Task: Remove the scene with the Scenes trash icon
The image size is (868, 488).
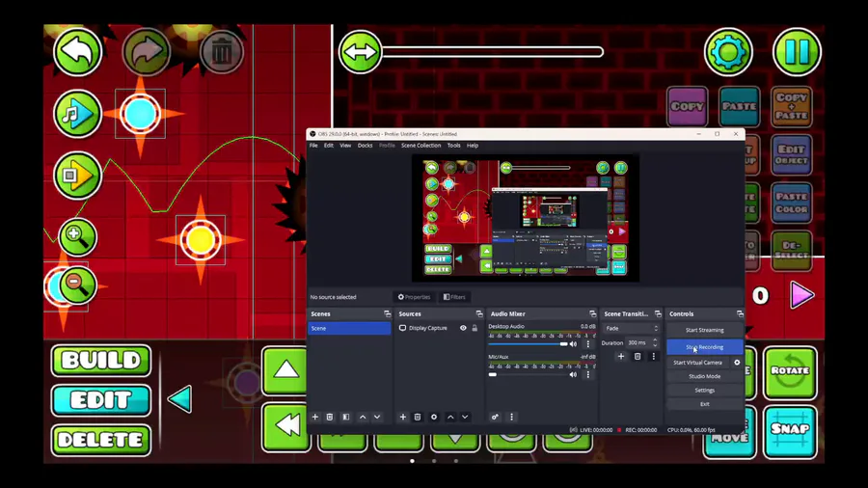Action: pyautogui.click(x=330, y=418)
